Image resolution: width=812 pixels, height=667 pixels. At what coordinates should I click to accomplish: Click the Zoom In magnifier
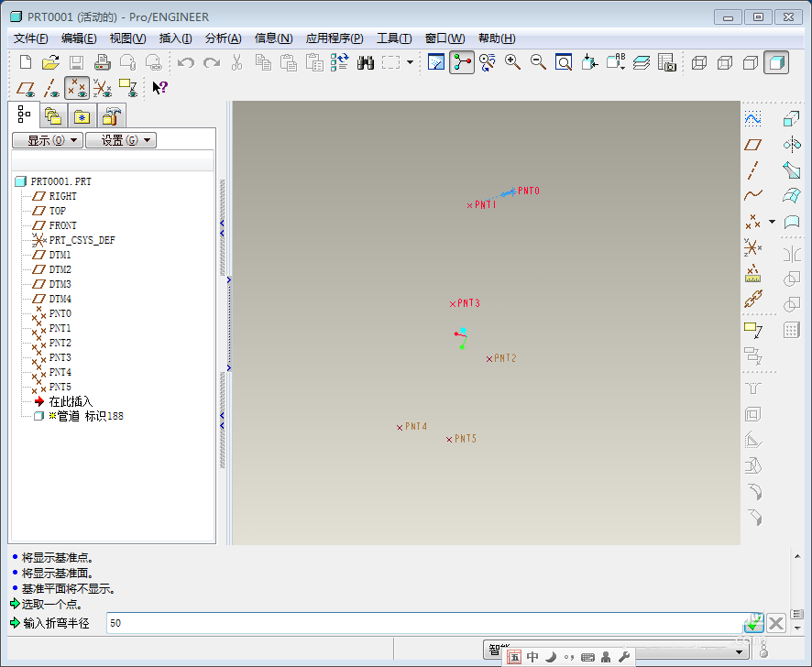coord(512,62)
